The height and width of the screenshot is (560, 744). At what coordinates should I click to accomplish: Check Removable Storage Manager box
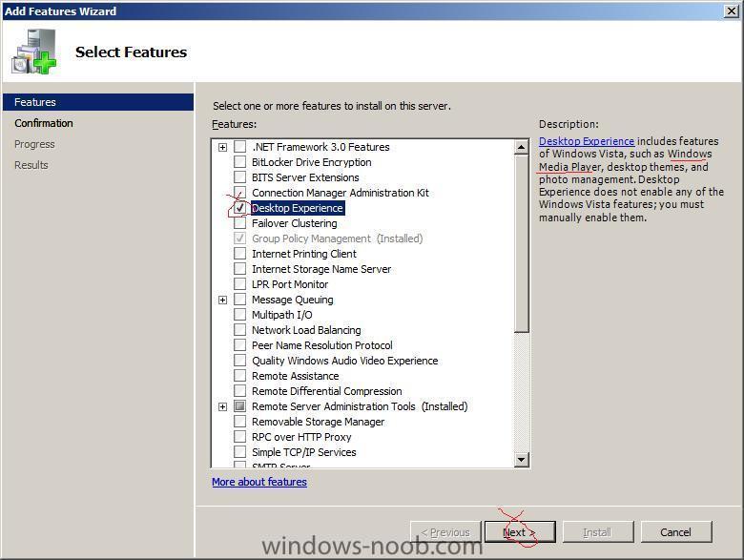pyautogui.click(x=240, y=422)
